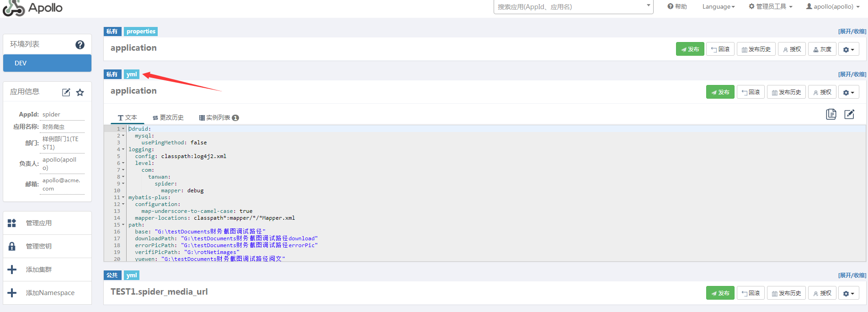
Task: Select the DEV environment
Action: pos(47,63)
